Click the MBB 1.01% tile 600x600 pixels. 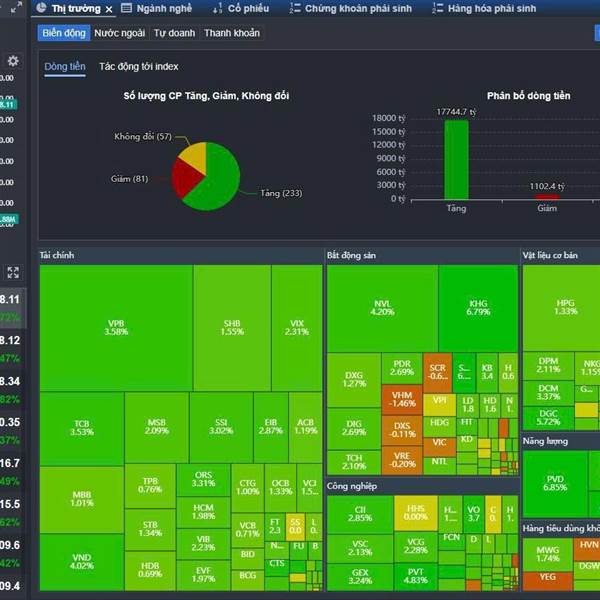pos(82,499)
